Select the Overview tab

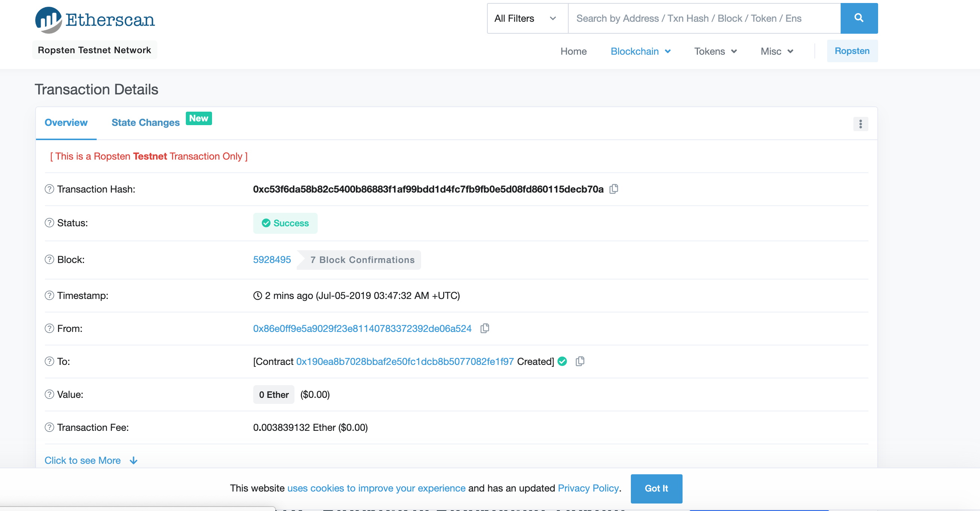click(x=66, y=123)
